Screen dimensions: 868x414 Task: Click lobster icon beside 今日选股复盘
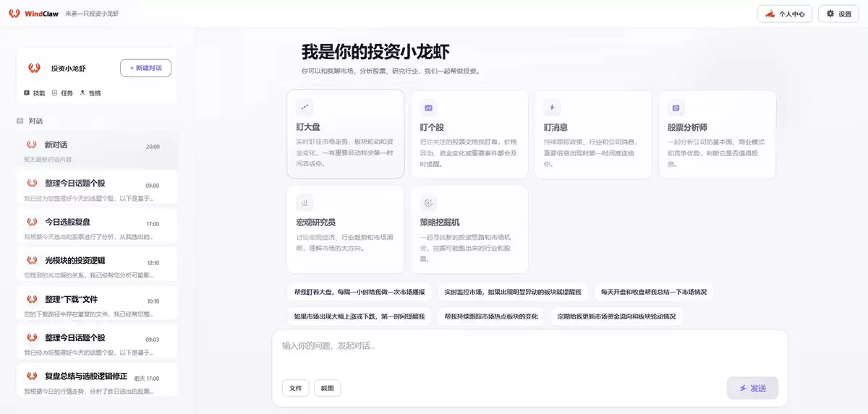pyautogui.click(x=32, y=222)
